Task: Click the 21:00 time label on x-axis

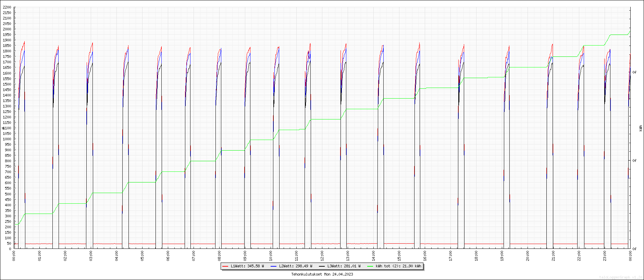Action: (554, 256)
